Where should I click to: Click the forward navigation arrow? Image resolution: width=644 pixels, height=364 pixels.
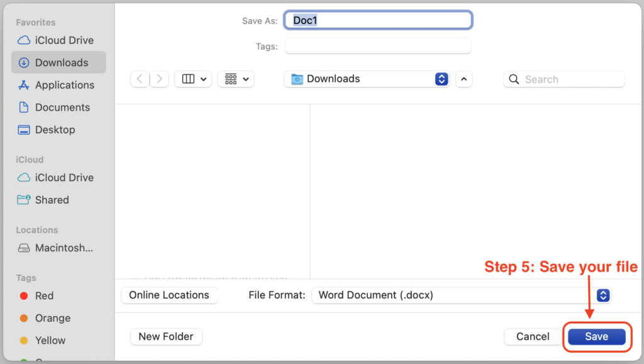[x=160, y=79]
